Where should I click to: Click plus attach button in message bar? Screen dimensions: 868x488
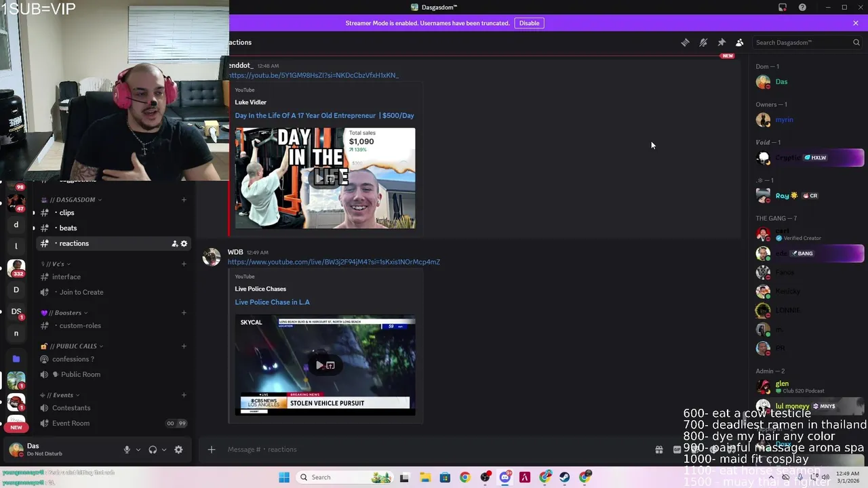(x=211, y=449)
